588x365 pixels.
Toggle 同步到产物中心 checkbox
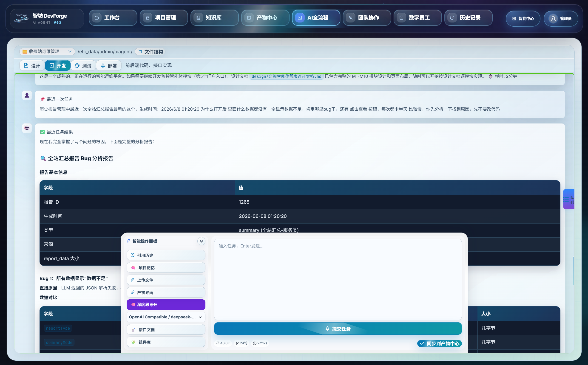click(439, 343)
